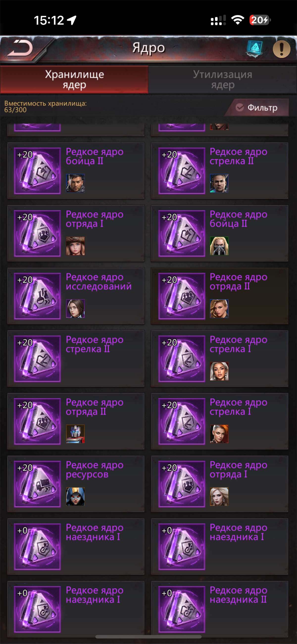The width and height of the screenshot is (297, 644).
Task: Tap the glasses girl hero portrait
Action: click(75, 309)
